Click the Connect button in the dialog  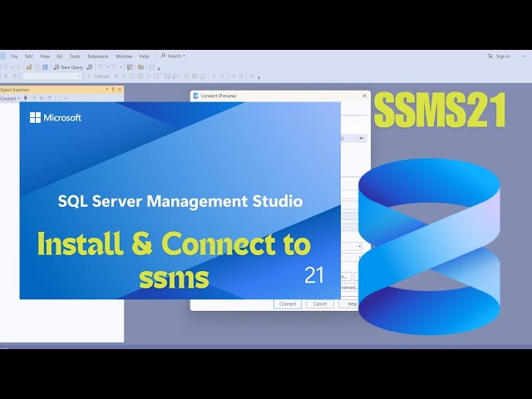tap(288, 303)
